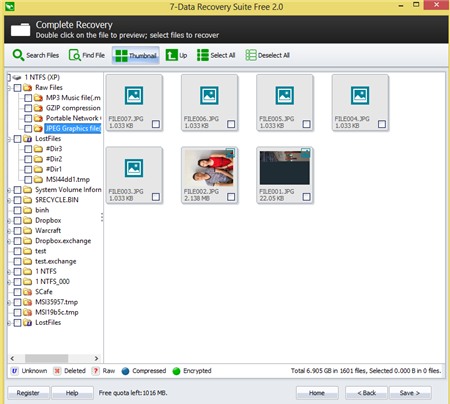Image resolution: width=450 pixels, height=404 pixels.
Task: Click the Up folder arrow icon
Action: pos(172,55)
